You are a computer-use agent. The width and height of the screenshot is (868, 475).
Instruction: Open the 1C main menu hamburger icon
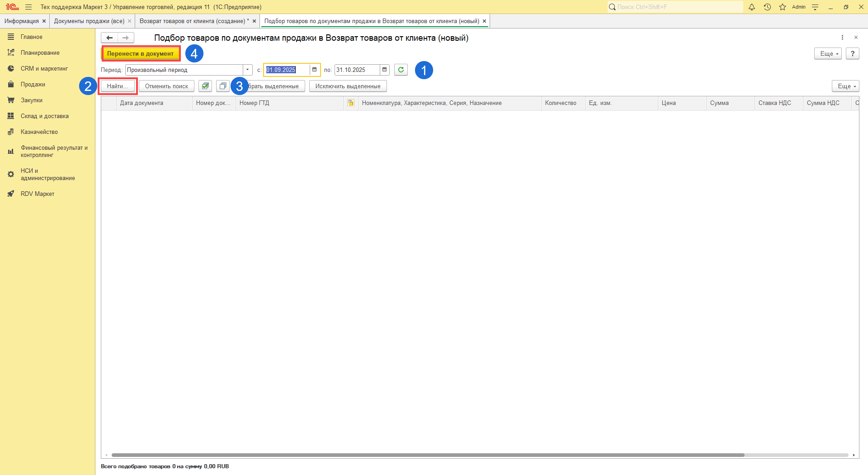28,7
